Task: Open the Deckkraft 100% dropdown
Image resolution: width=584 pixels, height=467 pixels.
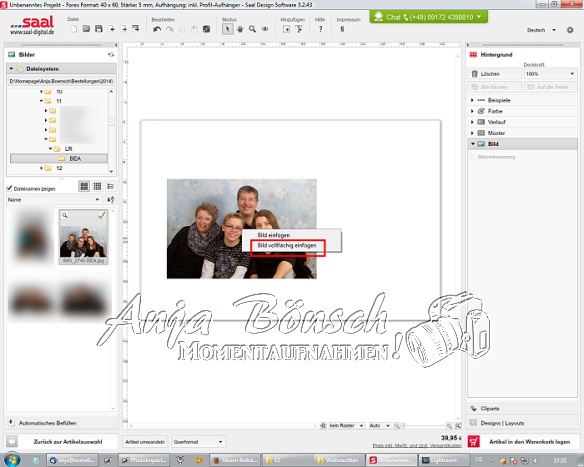Action: click(550, 74)
